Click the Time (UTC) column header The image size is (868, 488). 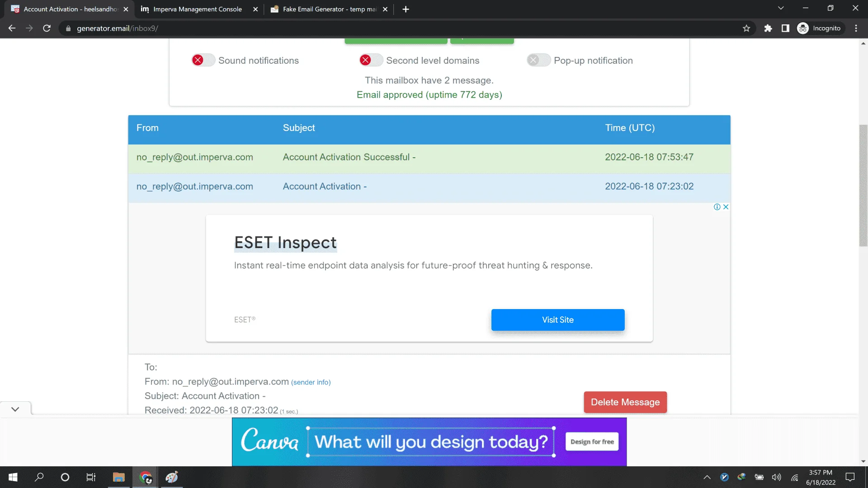[630, 128]
